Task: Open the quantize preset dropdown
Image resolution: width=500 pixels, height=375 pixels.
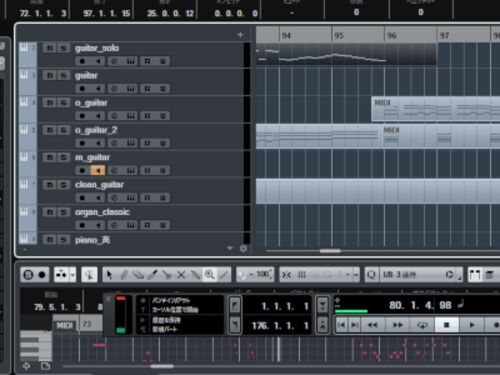Action: [x=413, y=275]
